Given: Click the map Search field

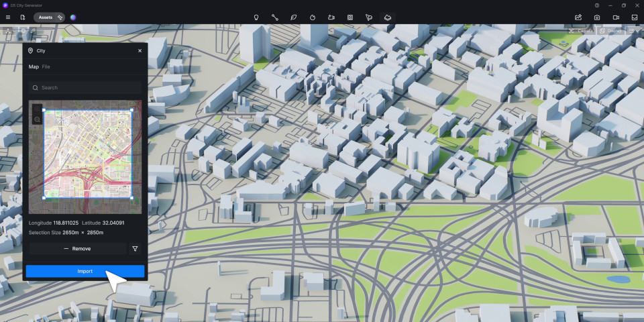Looking at the screenshot, I should pos(85,87).
